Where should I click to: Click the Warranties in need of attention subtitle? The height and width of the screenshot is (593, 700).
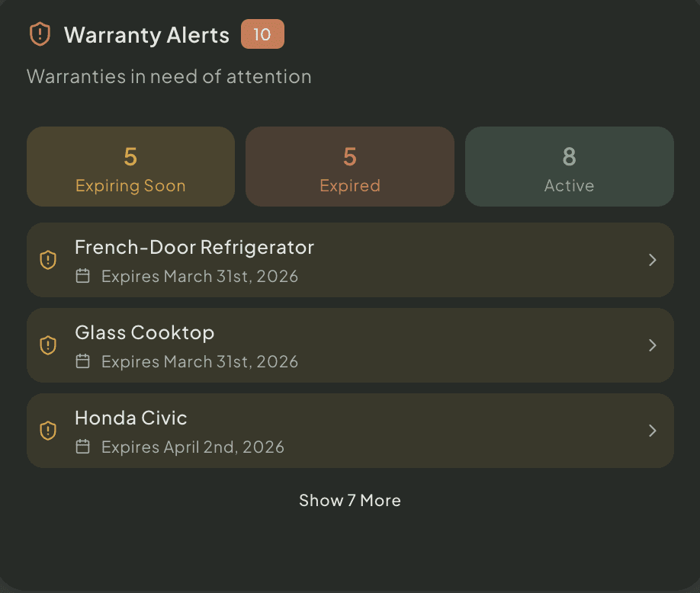tap(169, 76)
